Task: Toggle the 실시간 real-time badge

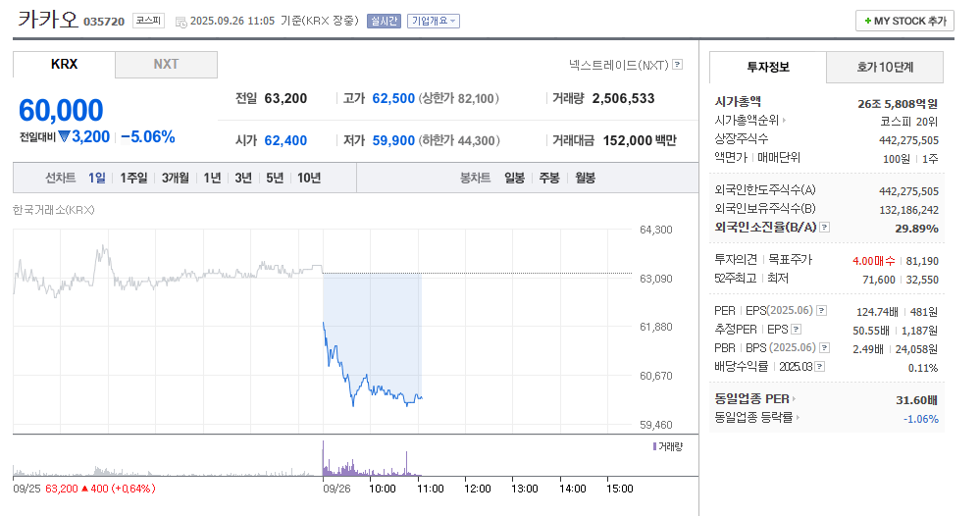Action: pyautogui.click(x=384, y=21)
